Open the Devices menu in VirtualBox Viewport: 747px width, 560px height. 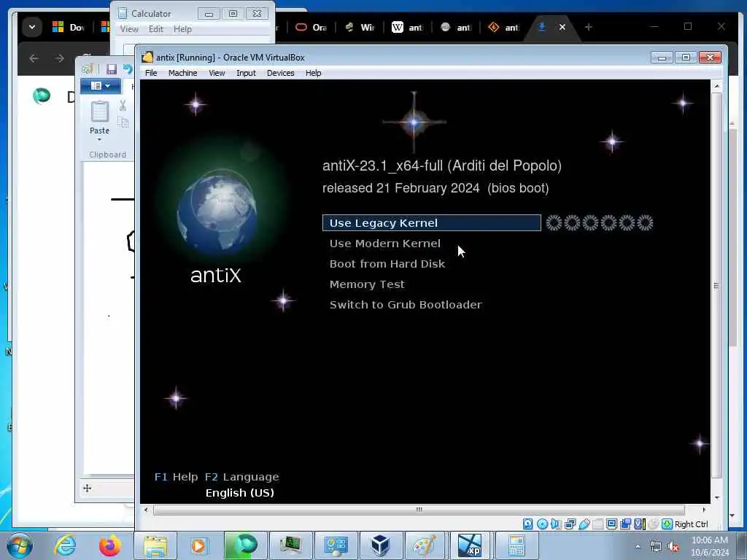tap(281, 73)
